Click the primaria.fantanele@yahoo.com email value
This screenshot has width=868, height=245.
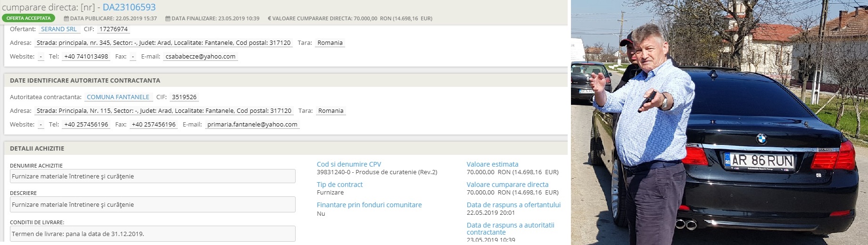tap(252, 125)
